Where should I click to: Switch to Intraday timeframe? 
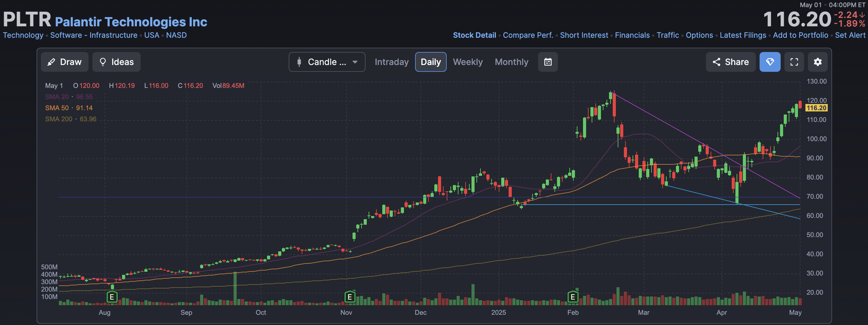click(x=392, y=62)
